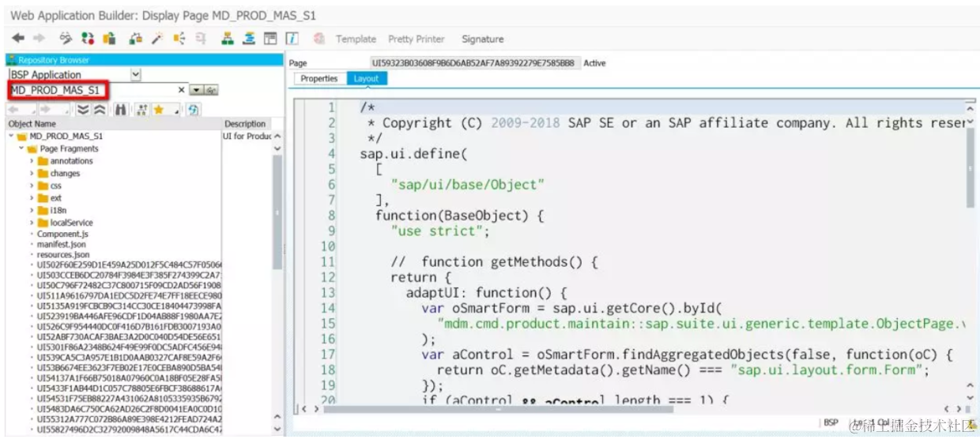
Task: Select page UI5301F86A2348B624F49E99F0DC5ADFC456E94
Action: 130,347
